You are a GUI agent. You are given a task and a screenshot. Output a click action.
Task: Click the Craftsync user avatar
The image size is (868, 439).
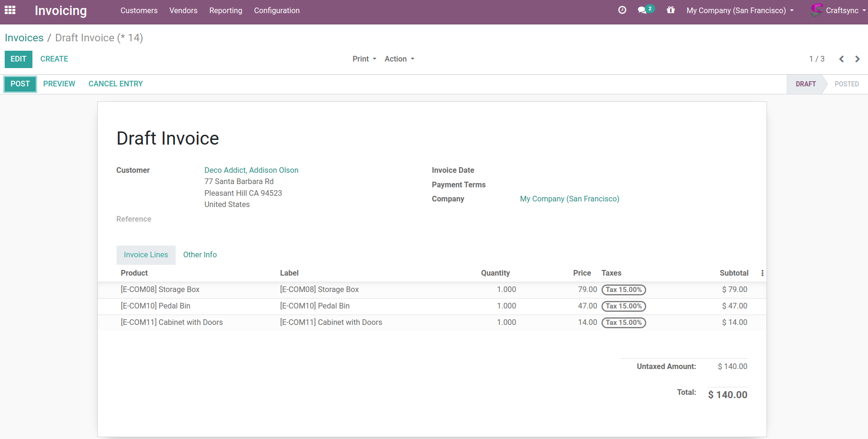tap(817, 10)
